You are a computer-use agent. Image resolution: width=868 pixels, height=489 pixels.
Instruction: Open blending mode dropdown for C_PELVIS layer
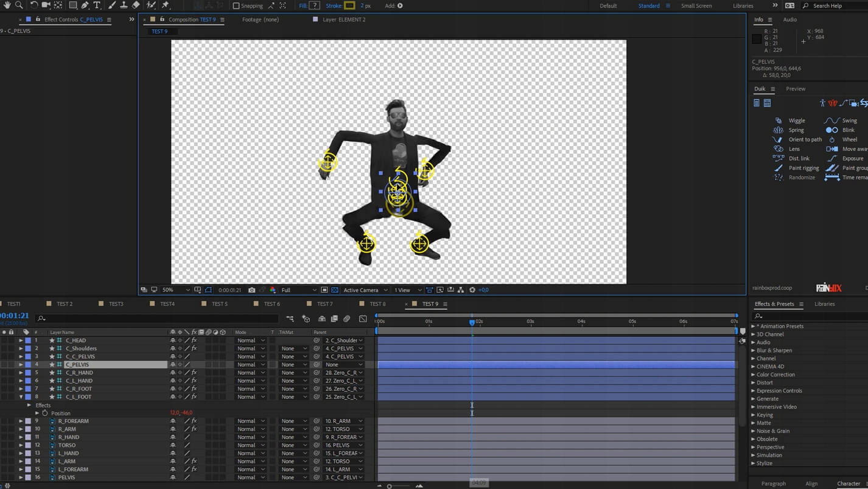(251, 365)
